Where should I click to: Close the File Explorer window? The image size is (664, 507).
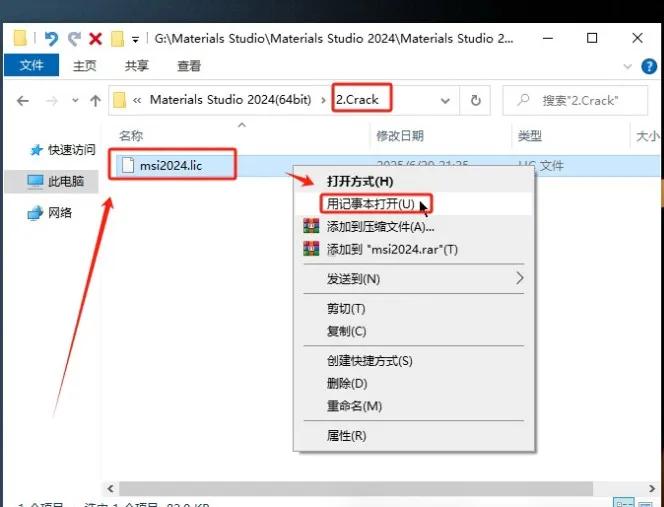(x=637, y=39)
